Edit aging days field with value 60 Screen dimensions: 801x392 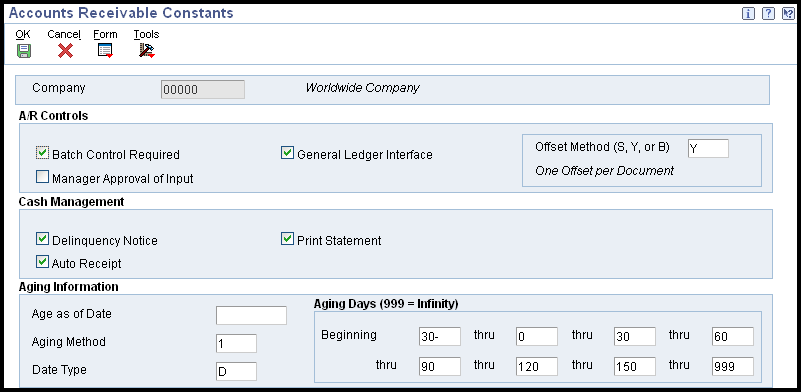pos(733,337)
